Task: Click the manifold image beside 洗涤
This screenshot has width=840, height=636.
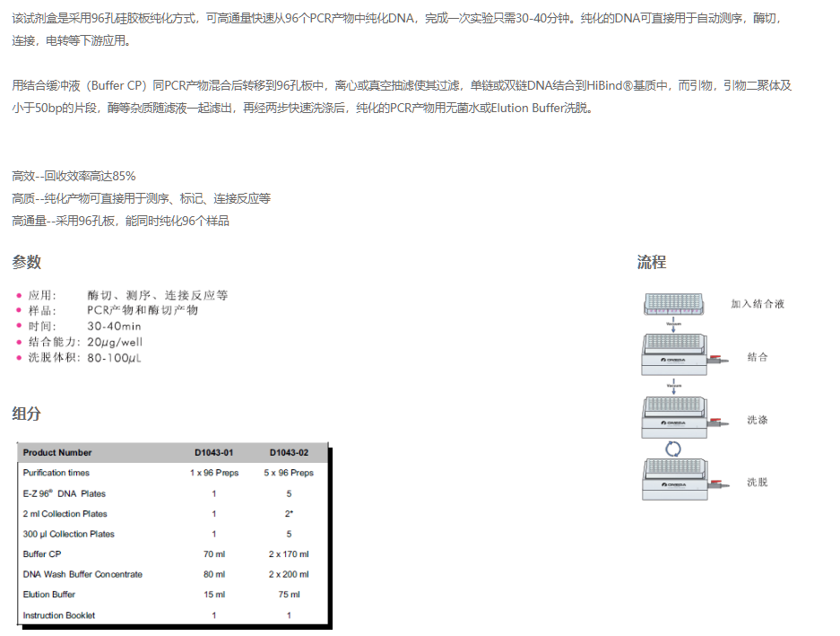Action: [680, 419]
